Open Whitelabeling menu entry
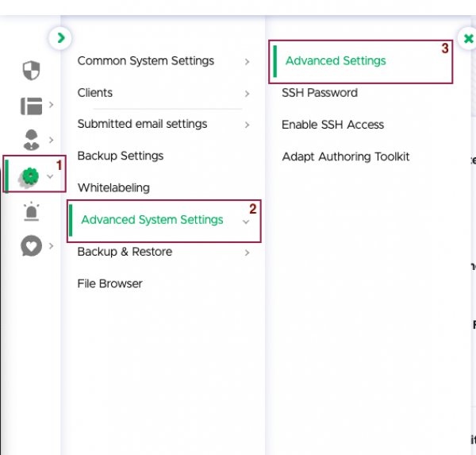Image resolution: width=476 pixels, height=455 pixels. tap(113, 188)
